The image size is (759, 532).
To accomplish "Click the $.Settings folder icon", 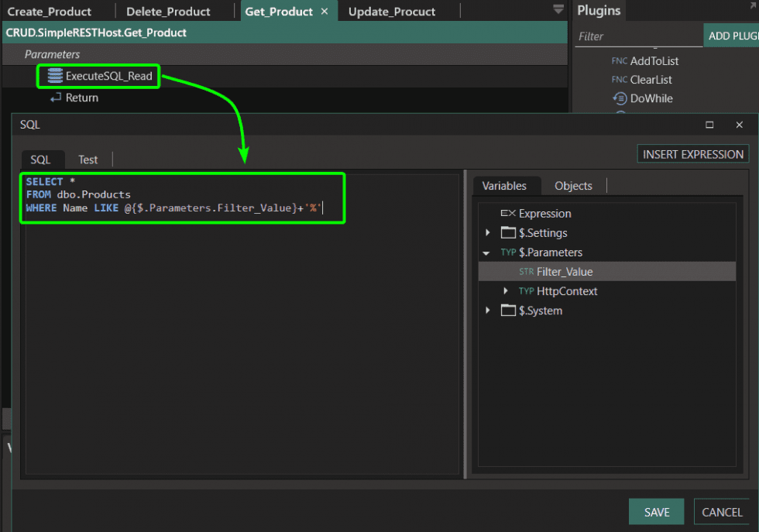I will (508, 233).
